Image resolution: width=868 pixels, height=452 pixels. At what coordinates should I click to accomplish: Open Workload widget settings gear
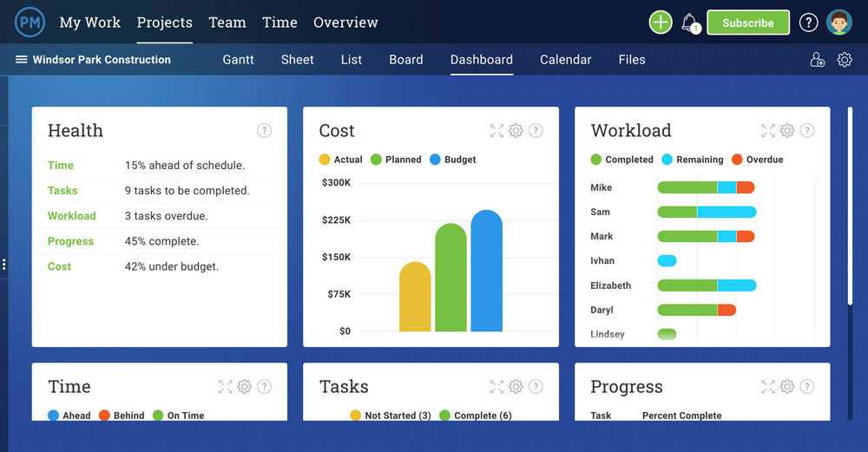pos(787,130)
